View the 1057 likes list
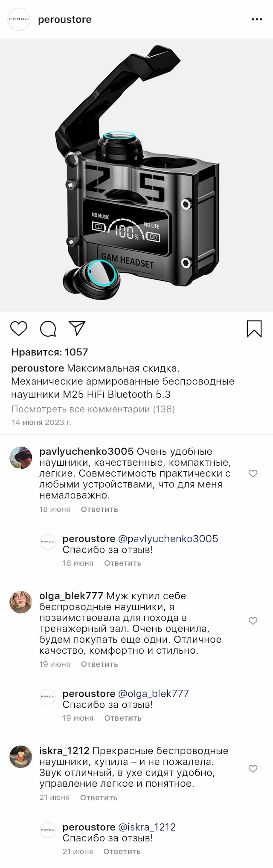The height and width of the screenshot is (868, 273). pyautogui.click(x=49, y=352)
